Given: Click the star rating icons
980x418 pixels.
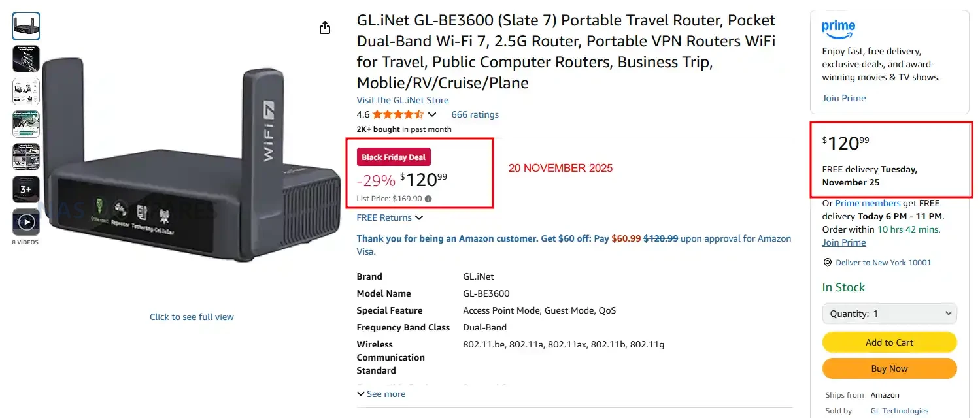Looking at the screenshot, I should pyautogui.click(x=398, y=114).
